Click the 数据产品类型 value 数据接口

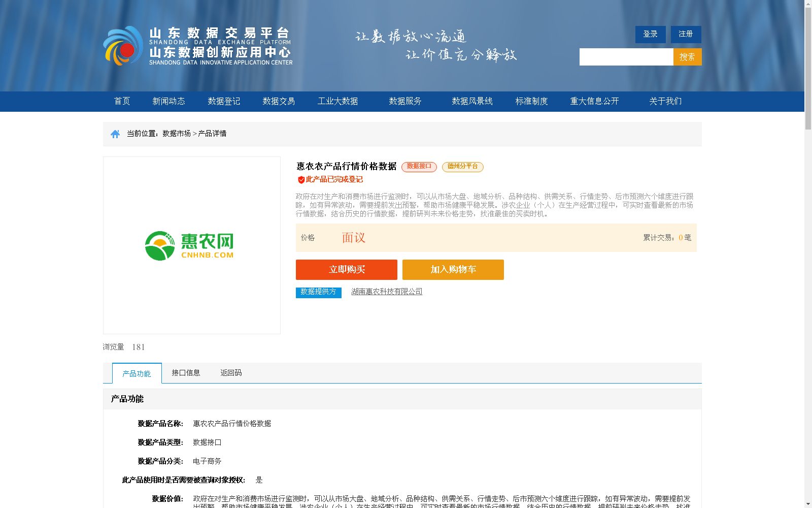pyautogui.click(x=207, y=442)
